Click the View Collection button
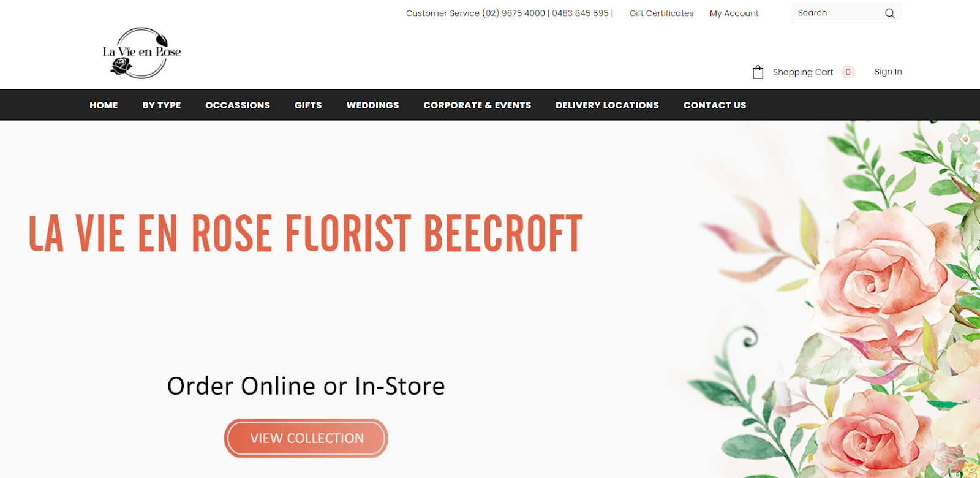 click(x=306, y=438)
